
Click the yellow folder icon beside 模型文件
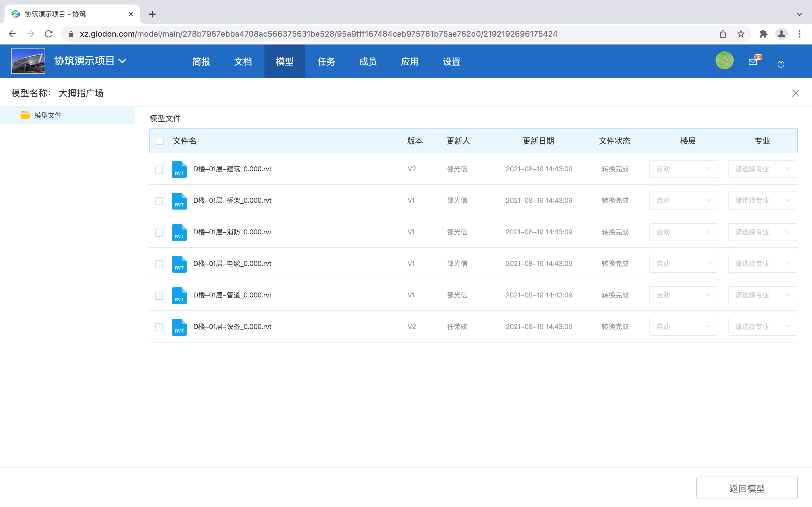[x=25, y=115]
